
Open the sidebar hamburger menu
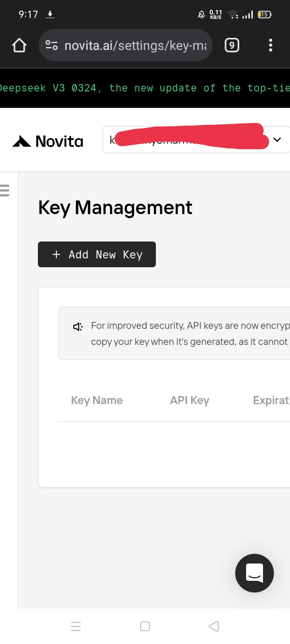coord(5,190)
